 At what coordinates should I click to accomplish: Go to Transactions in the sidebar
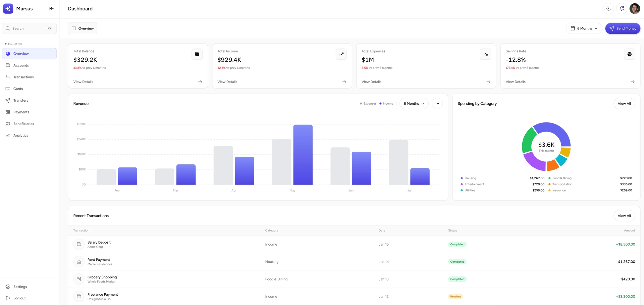click(23, 77)
